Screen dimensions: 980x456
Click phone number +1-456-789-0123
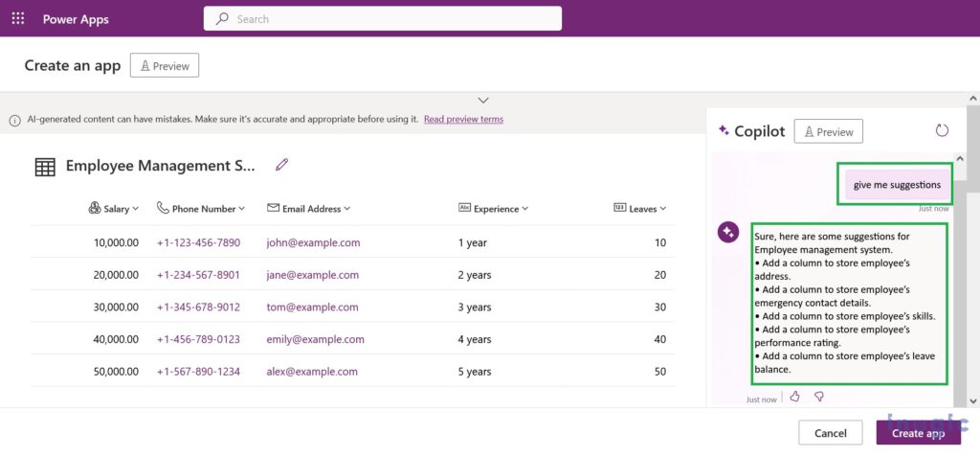pos(198,340)
